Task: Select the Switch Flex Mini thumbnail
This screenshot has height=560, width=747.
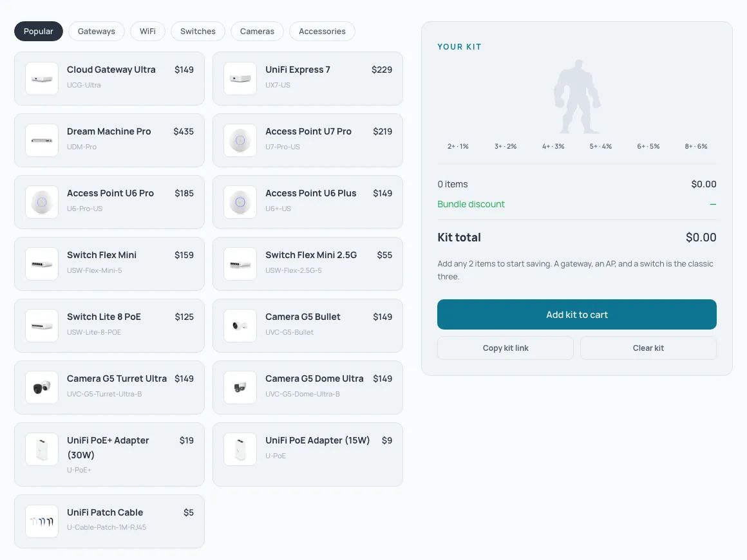Action: click(x=42, y=265)
